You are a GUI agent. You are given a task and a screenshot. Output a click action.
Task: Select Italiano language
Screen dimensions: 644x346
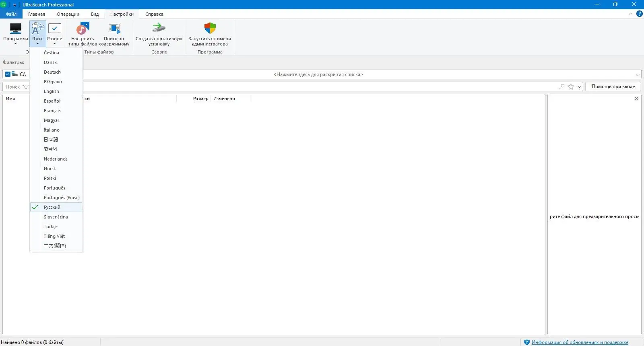click(x=56, y=130)
